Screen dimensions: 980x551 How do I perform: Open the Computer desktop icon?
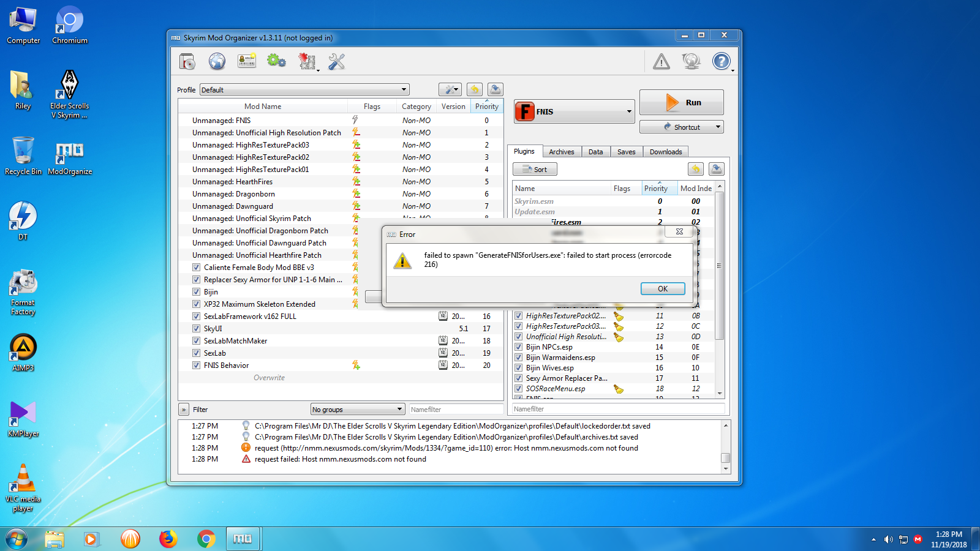[x=23, y=26]
